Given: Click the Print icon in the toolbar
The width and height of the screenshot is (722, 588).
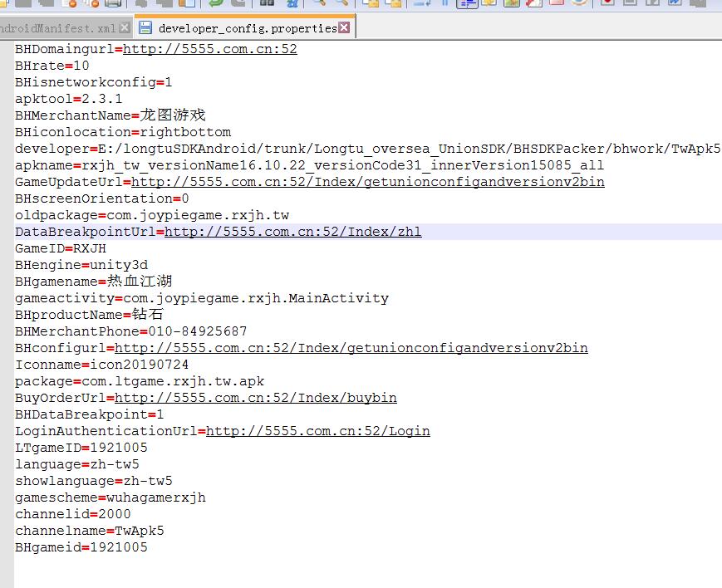Looking at the screenshot, I should coord(113,2).
